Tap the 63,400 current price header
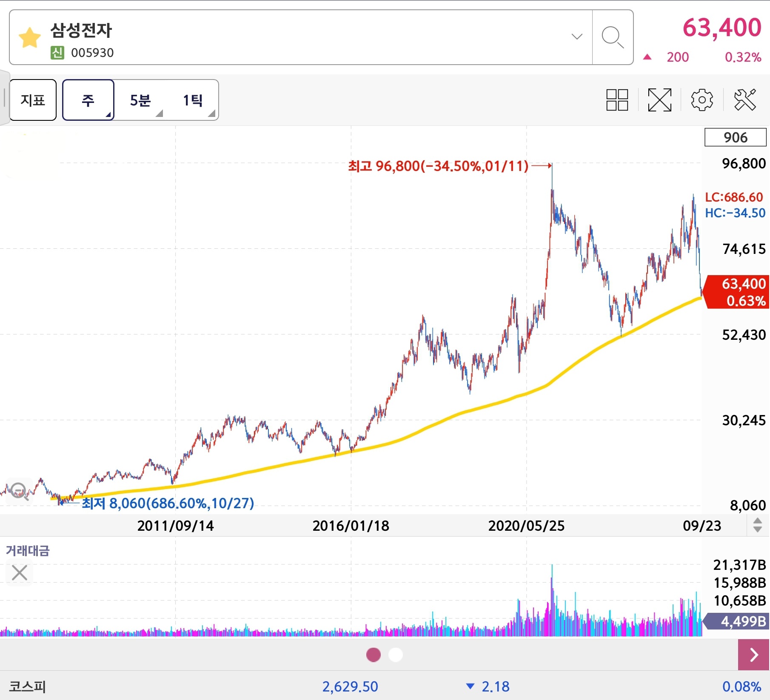The height and width of the screenshot is (700, 770). point(722,28)
